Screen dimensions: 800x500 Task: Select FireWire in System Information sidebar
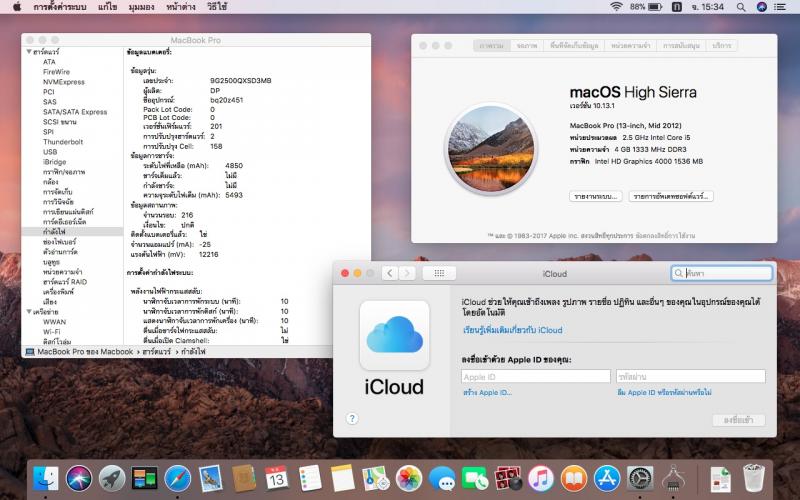pyautogui.click(x=56, y=72)
